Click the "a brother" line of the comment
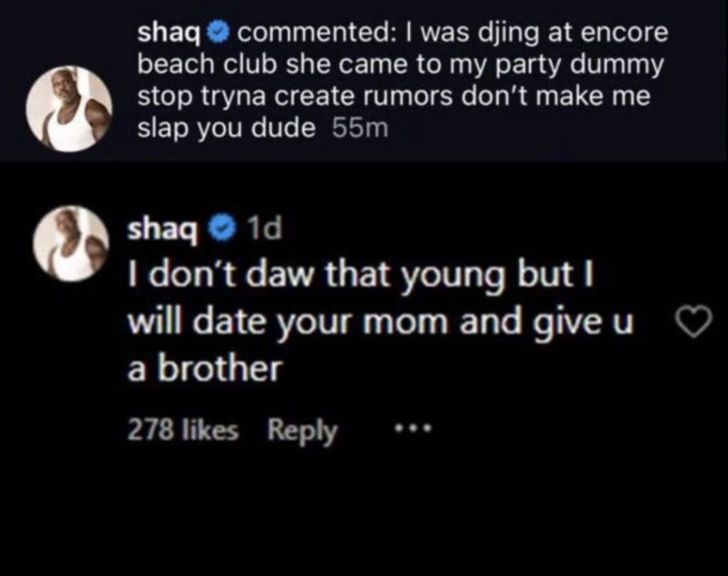 pos(205,368)
